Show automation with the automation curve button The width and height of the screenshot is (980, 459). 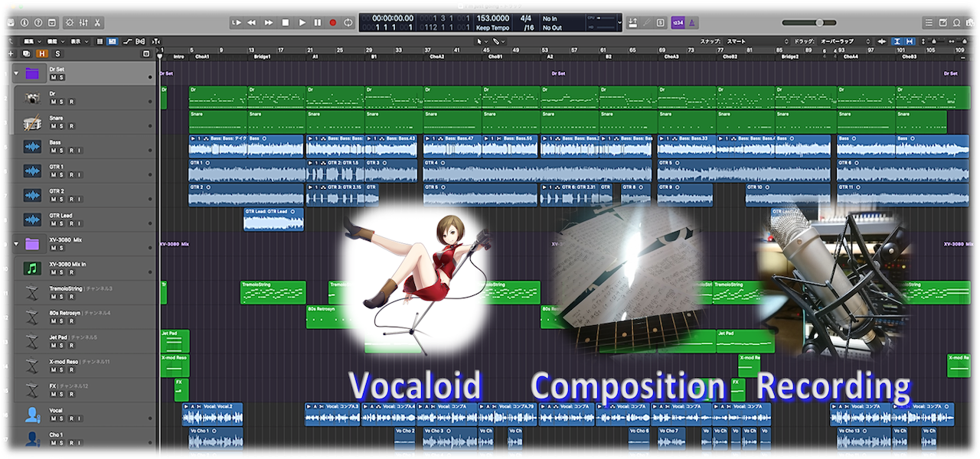click(x=127, y=41)
